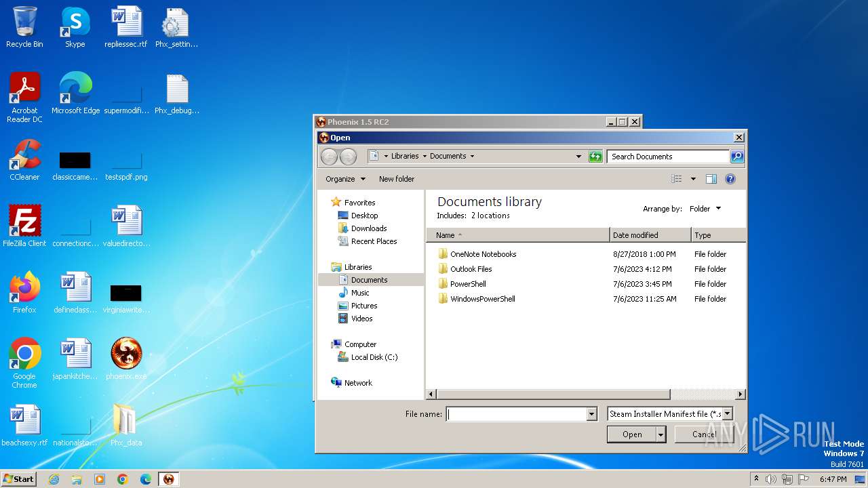The image size is (868, 488).
Task: Select Phx_debug text file on desktop
Action: [176, 94]
